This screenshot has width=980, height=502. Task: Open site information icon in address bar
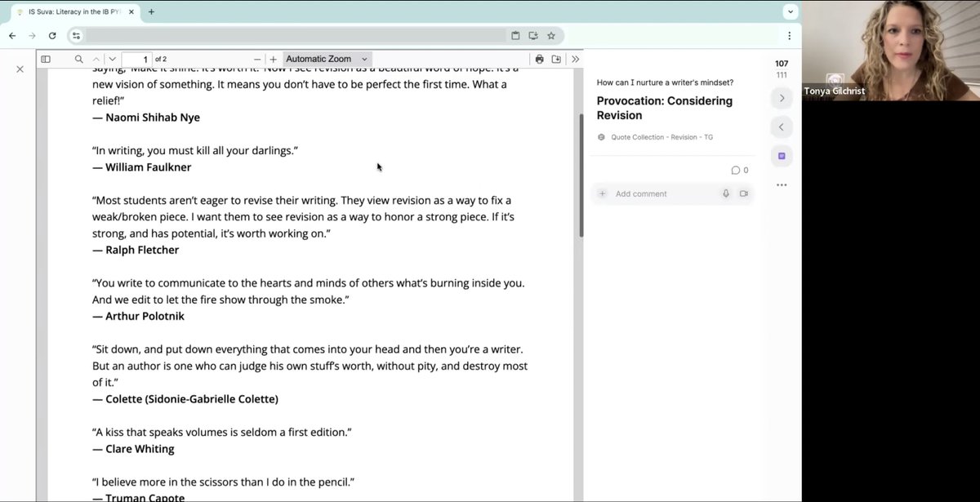click(x=76, y=35)
